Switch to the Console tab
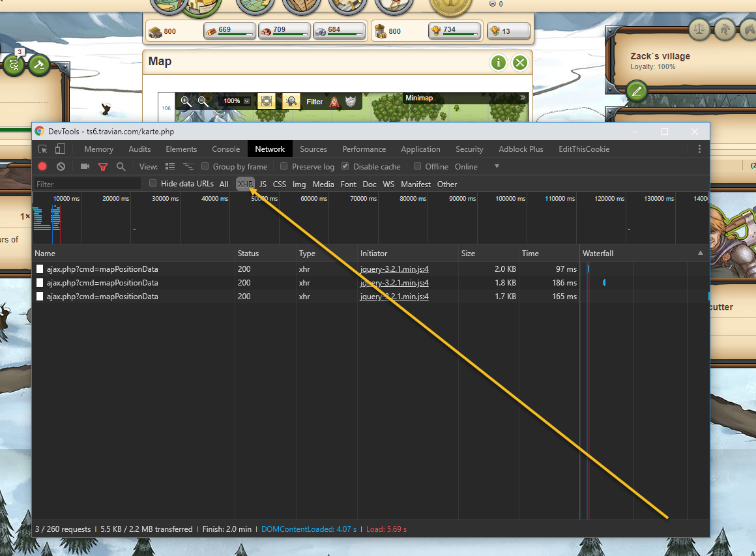This screenshot has height=556, width=756. [225, 149]
